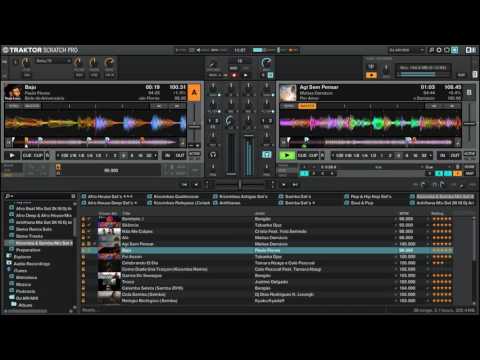The image size is (480, 360).
Task: Toggle the headphone cue icon in mixer
Action: tap(213, 155)
